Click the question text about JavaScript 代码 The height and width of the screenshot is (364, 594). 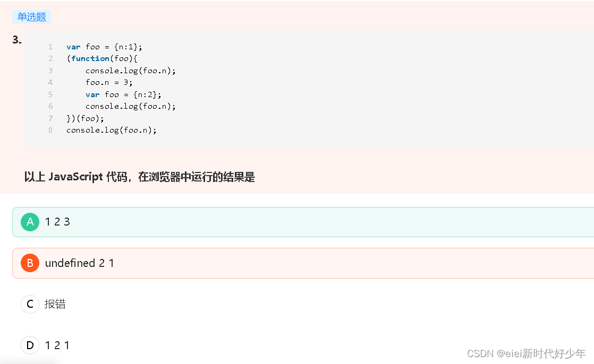coord(140,177)
